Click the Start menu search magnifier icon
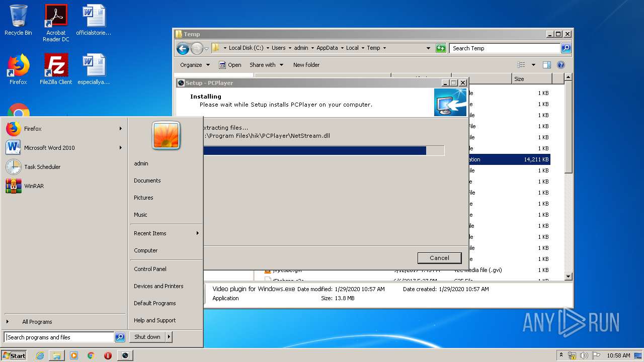The image size is (644, 362). coord(120,337)
